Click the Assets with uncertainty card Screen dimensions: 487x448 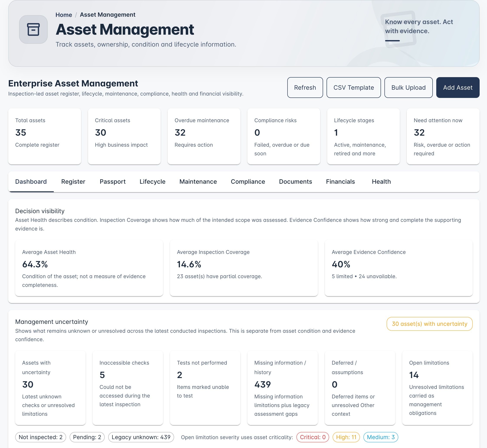pyautogui.click(x=51, y=388)
